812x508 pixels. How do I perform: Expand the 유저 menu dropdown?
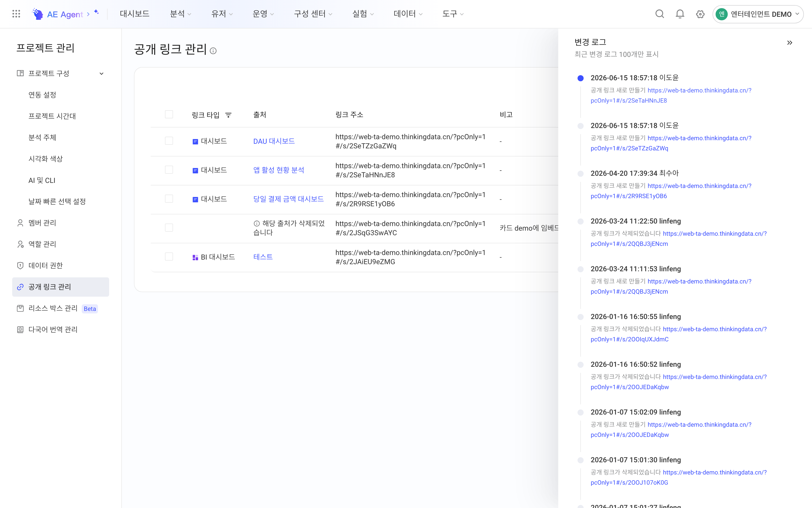222,14
